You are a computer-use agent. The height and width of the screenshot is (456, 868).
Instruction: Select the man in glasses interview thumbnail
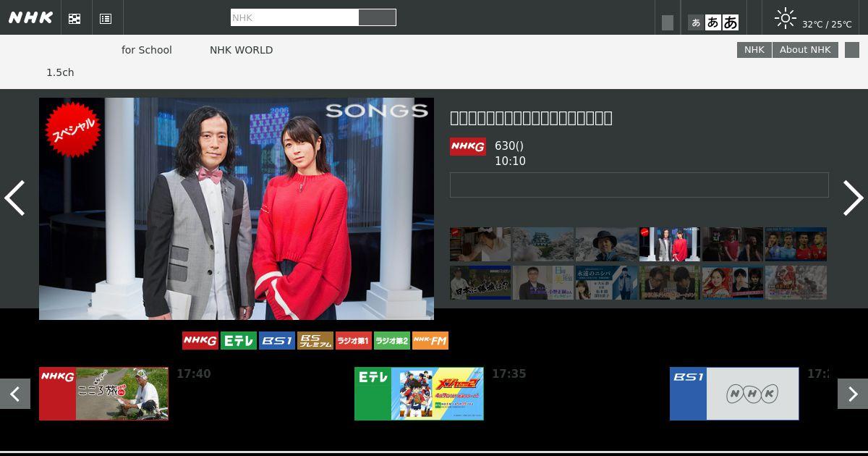point(543,282)
